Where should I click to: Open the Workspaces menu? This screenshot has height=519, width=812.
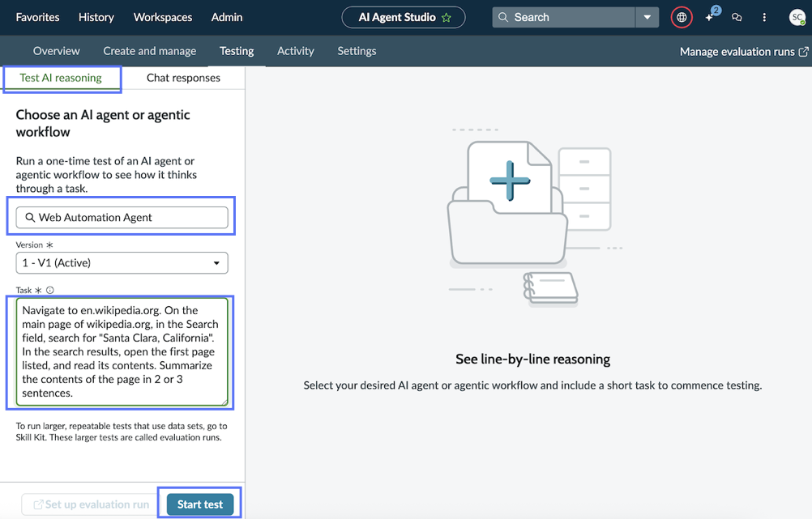163,17
